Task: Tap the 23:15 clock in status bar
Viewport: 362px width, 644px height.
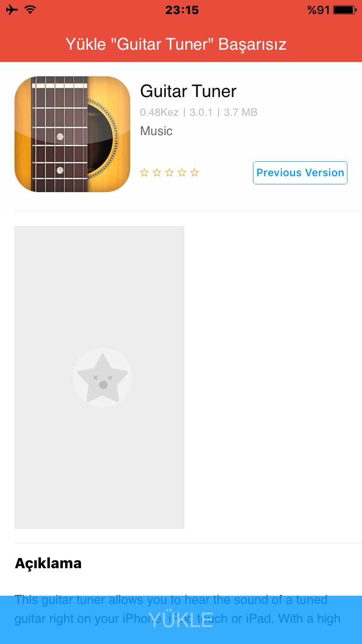Action: pyautogui.click(x=182, y=10)
